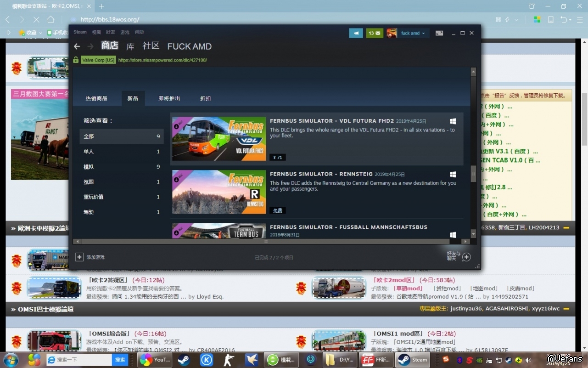
Task: Click the Steam back navigation arrow
Action: point(77,46)
